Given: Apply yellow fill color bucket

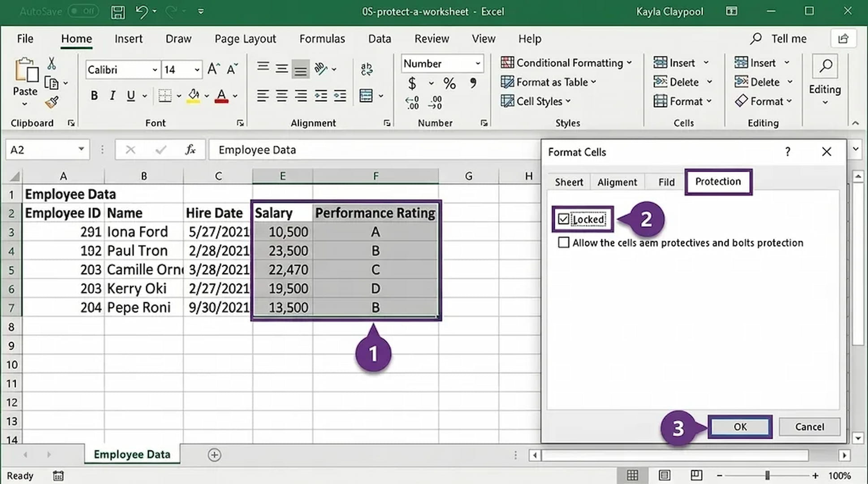Looking at the screenshot, I should (194, 95).
